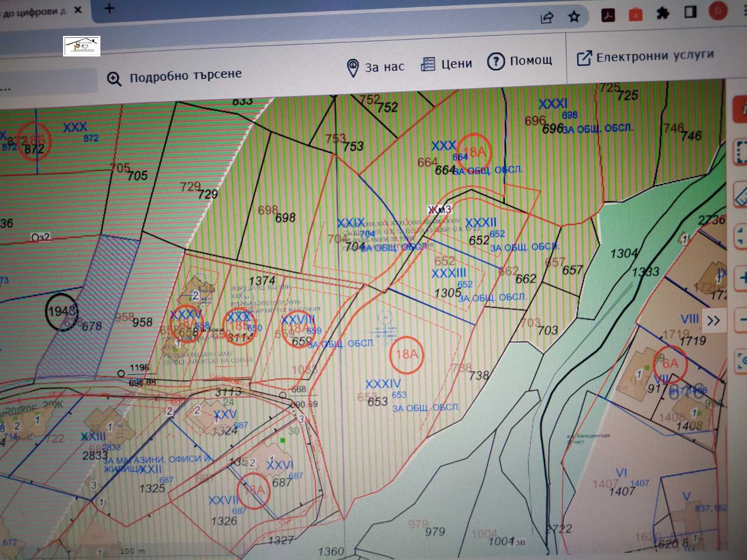Viewport: 747px width, 560px height.
Task: Click the Помощ help link
Action: point(520,61)
